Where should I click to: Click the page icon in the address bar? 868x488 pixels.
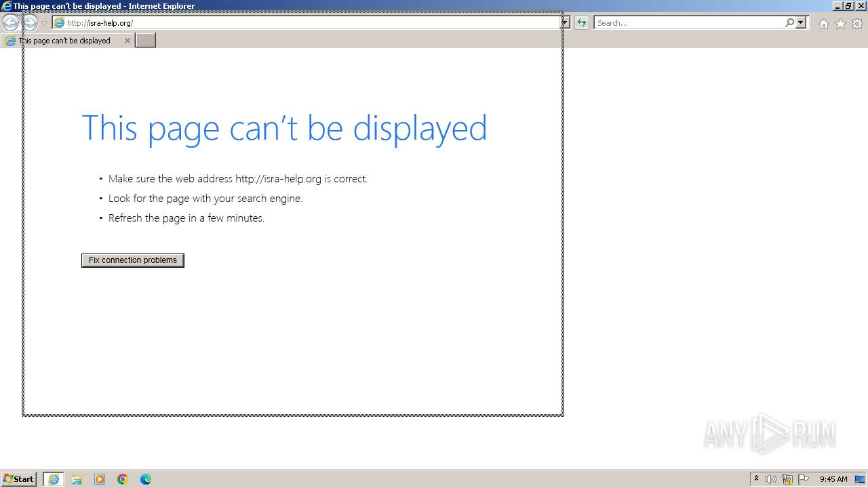coord(59,23)
